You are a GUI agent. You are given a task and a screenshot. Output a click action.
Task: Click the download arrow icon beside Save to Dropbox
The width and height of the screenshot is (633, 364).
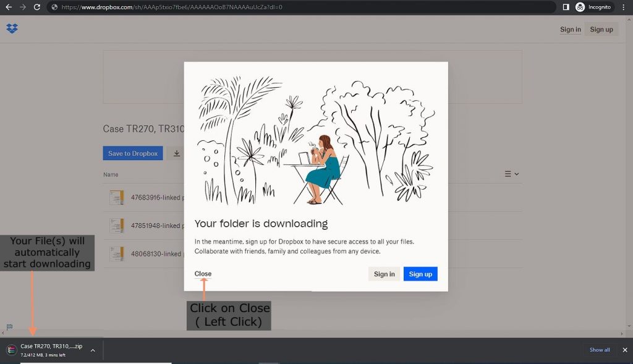point(177,153)
